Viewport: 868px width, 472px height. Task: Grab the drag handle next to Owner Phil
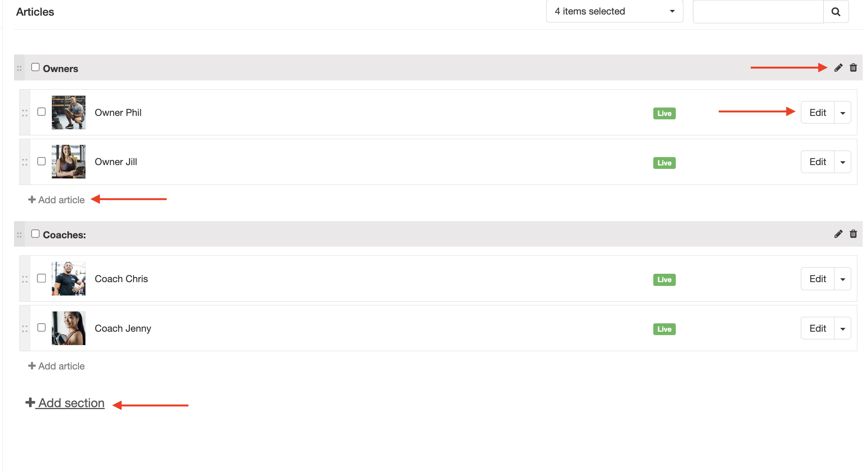point(25,112)
